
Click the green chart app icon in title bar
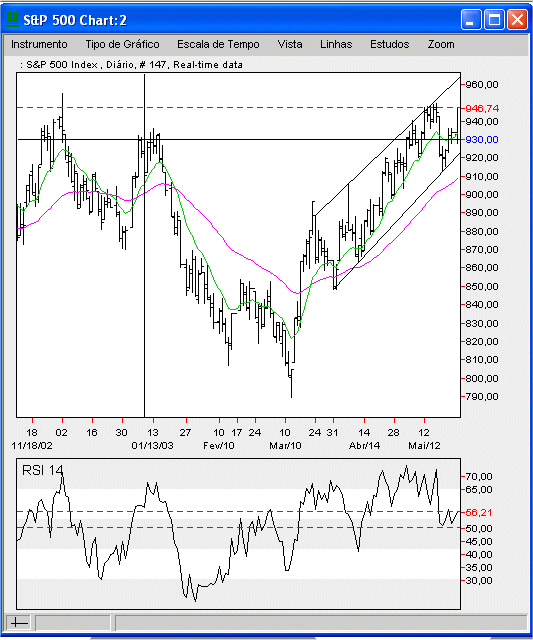point(13,19)
